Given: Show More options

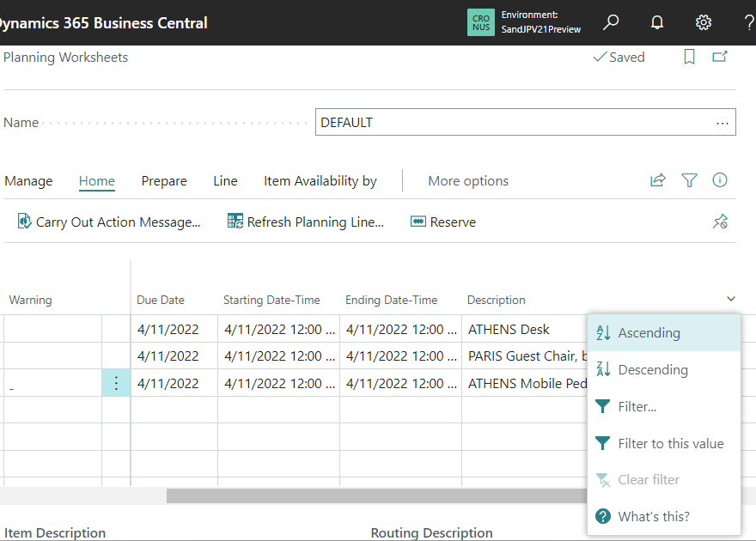Looking at the screenshot, I should (468, 181).
